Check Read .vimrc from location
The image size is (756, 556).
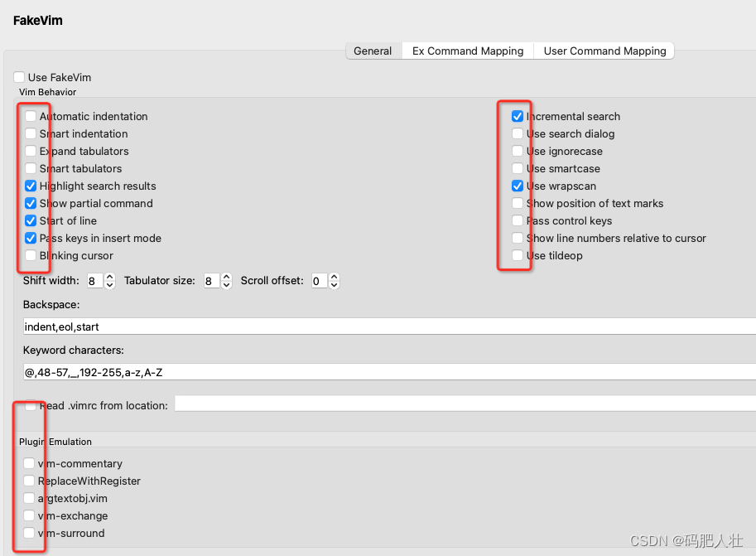(31, 405)
